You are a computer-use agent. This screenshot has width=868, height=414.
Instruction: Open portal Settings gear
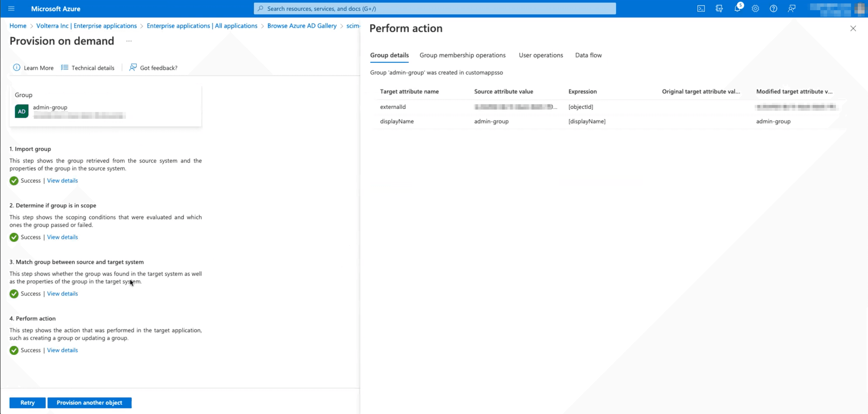(755, 9)
